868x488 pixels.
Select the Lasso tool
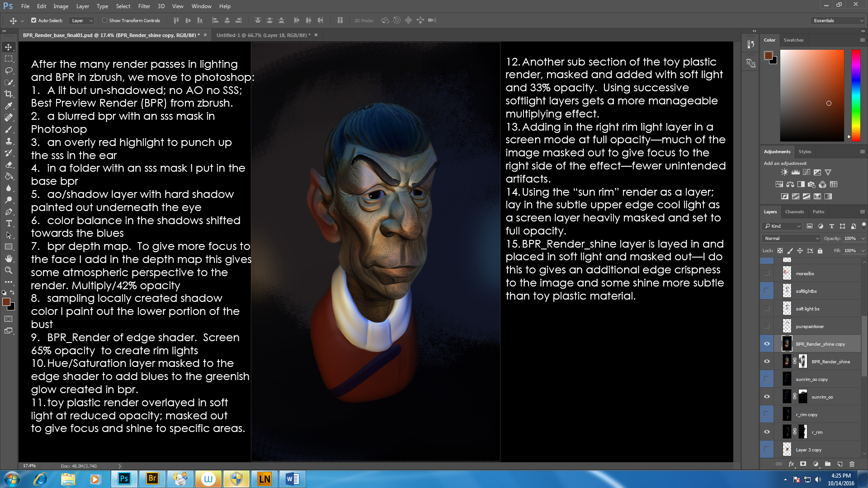9,70
